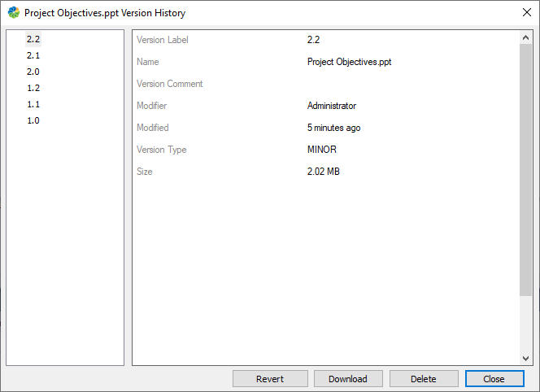This screenshot has width=540, height=392.
Task: Select version 2.1 in the version list
Action: [33, 55]
